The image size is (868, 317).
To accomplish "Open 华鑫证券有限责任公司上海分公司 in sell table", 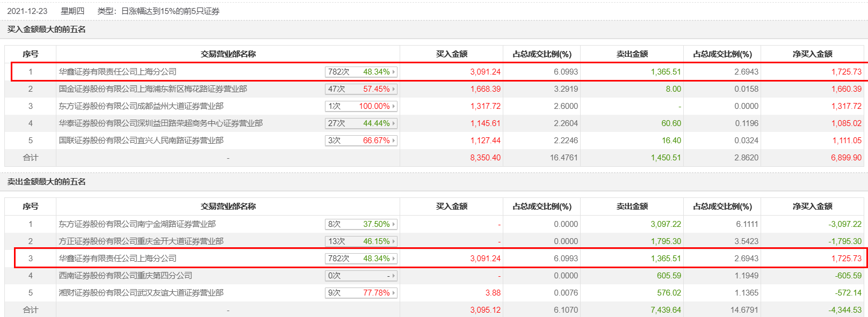I will coord(118,259).
